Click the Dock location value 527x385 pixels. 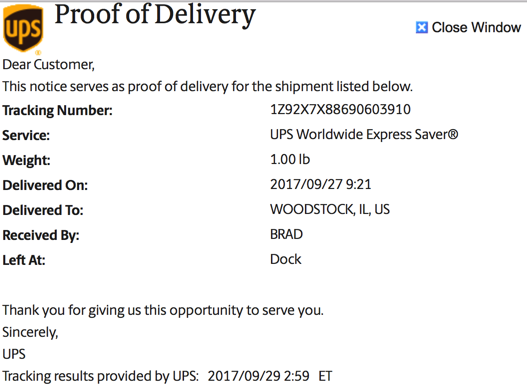coord(286,259)
